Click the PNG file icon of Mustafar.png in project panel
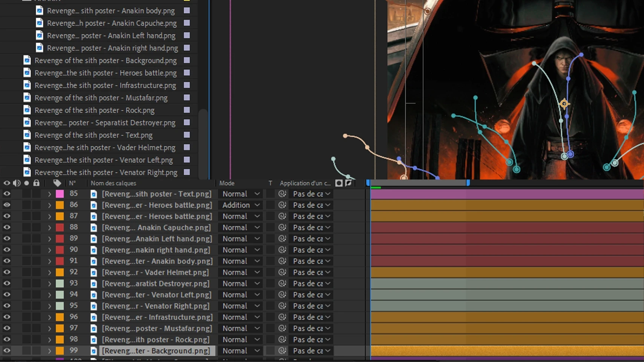The image size is (644, 362). coord(27,98)
